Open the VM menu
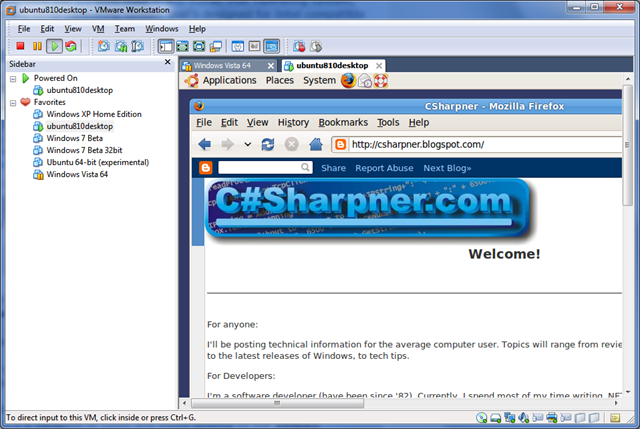Screen dimensions: 640x429 pos(98,29)
